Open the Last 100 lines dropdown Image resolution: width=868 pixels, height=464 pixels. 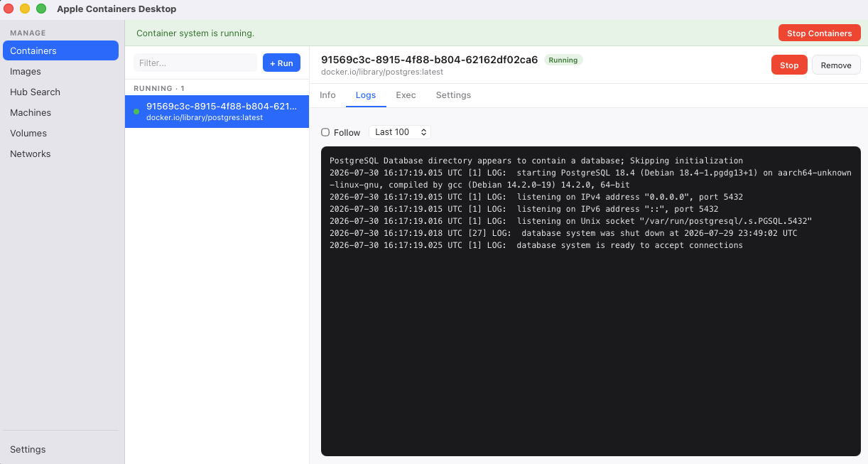399,132
